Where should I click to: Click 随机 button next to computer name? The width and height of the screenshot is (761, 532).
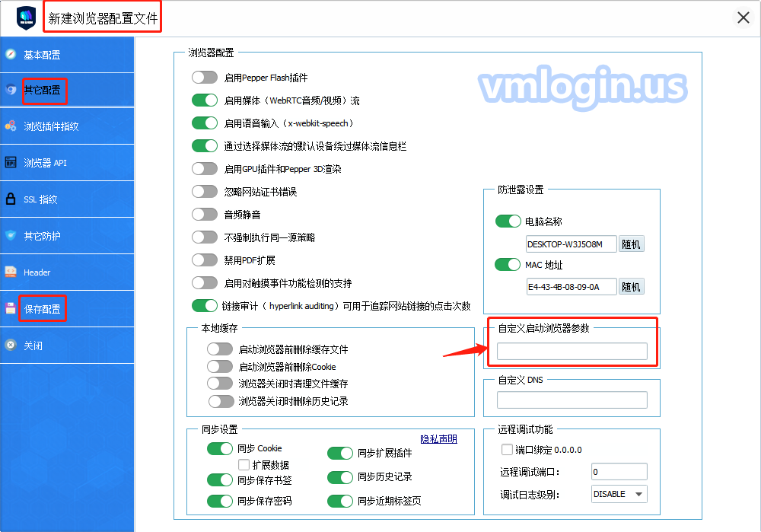pyautogui.click(x=631, y=244)
